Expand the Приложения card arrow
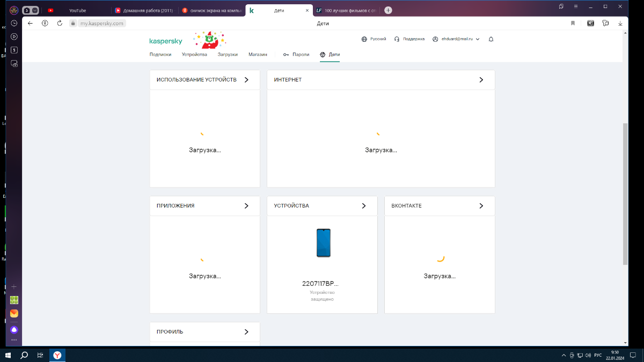This screenshot has width=644, height=362. [246, 205]
